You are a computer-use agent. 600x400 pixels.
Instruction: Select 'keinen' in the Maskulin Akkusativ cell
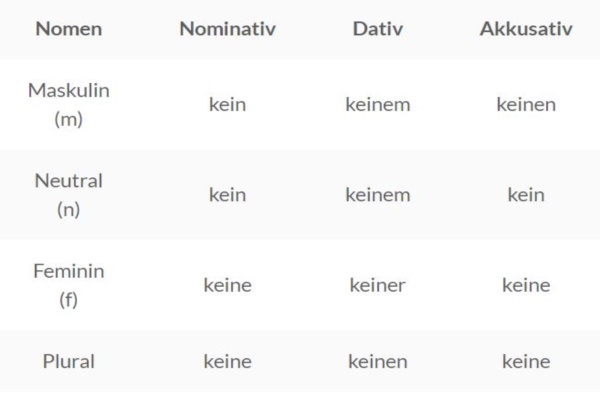(526, 104)
